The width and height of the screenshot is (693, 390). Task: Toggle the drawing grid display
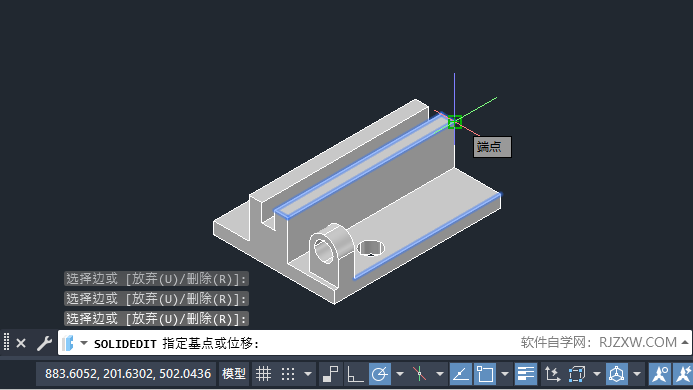[263, 374]
